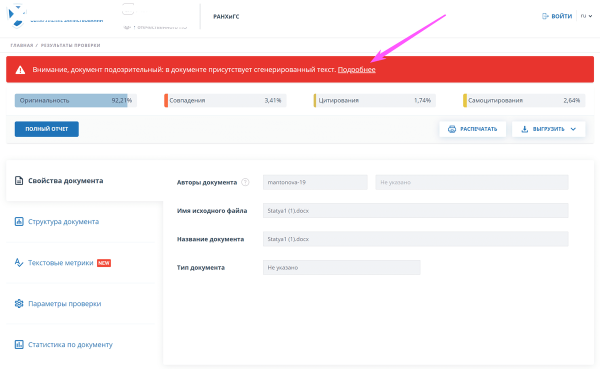Click the download icon in Выгрузить button

(525, 129)
